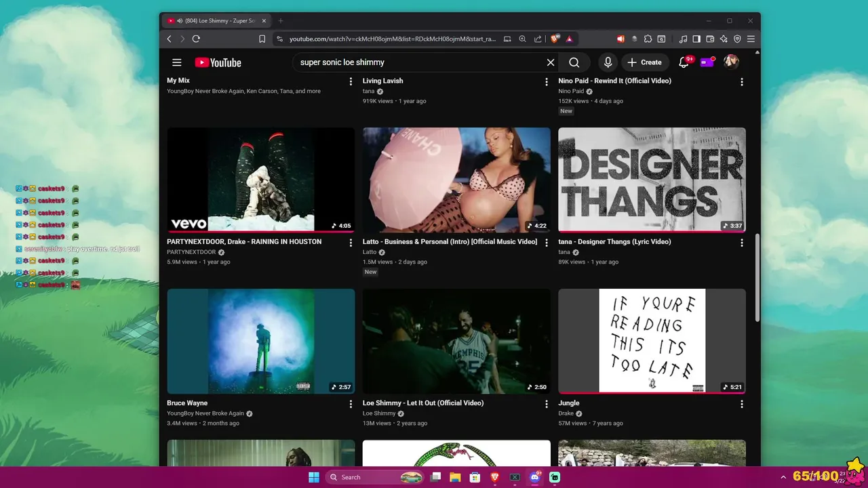
Task: Click title 'tana - Designer Thangs (Lyric Video)'
Action: 614,242
